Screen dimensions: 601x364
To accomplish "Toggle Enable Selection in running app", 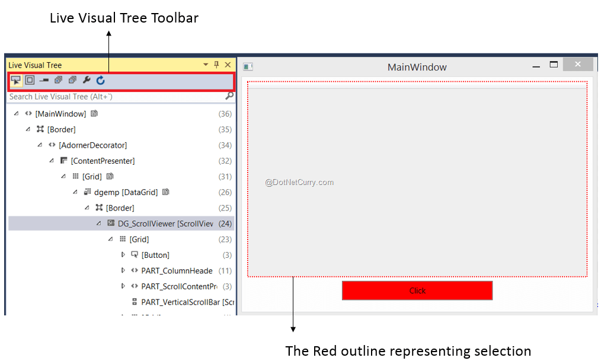I will click(15, 80).
